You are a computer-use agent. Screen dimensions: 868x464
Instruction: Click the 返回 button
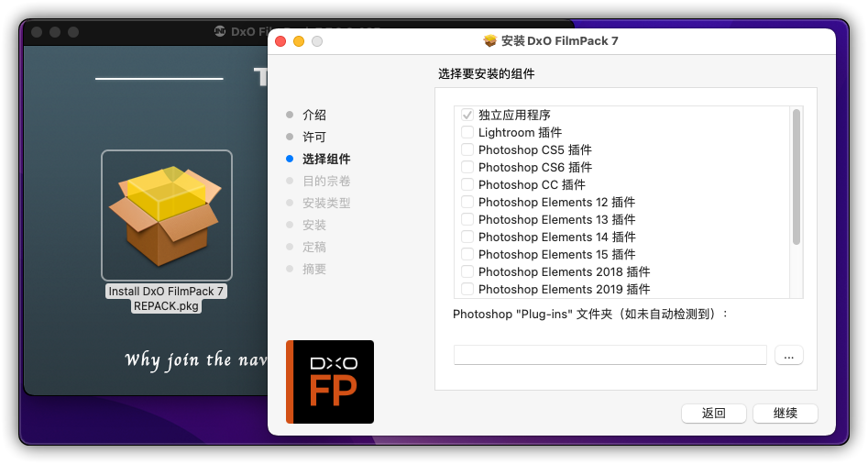point(713,413)
